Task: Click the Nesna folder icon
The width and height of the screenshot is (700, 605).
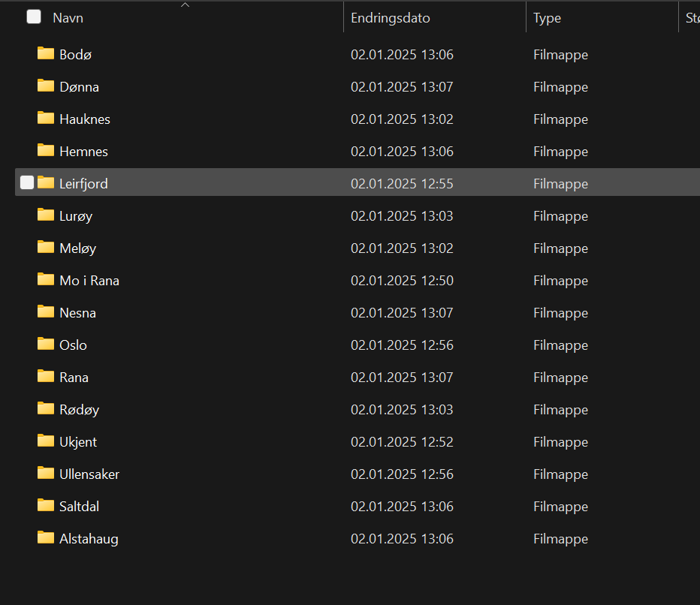Action: click(x=46, y=312)
